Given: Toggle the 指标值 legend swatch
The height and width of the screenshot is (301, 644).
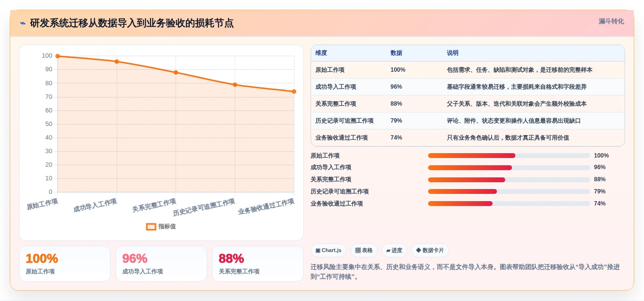Looking at the screenshot, I should [151, 226].
